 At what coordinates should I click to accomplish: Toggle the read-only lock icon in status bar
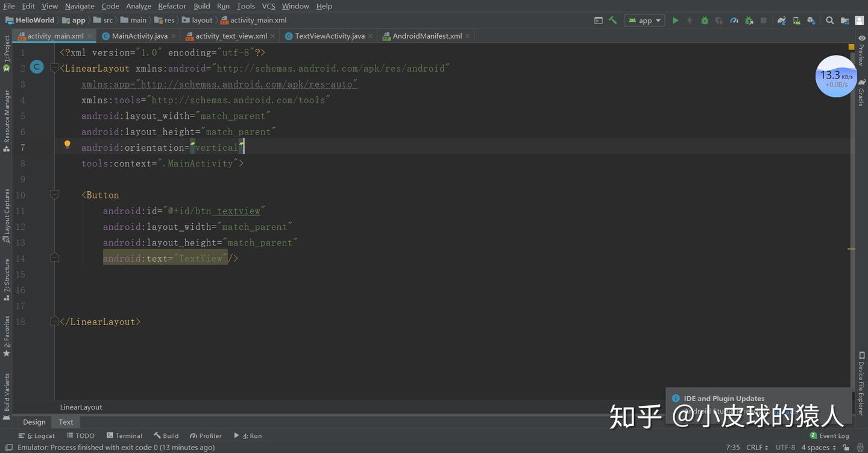(847, 448)
